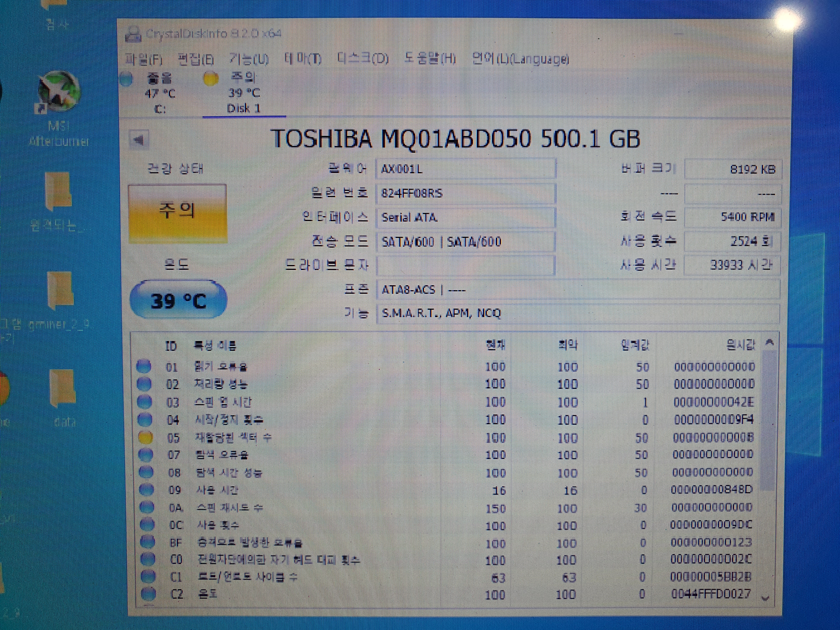Click raw value 00000000848D
Viewport: 840px width, 630px height.
[x=711, y=490]
